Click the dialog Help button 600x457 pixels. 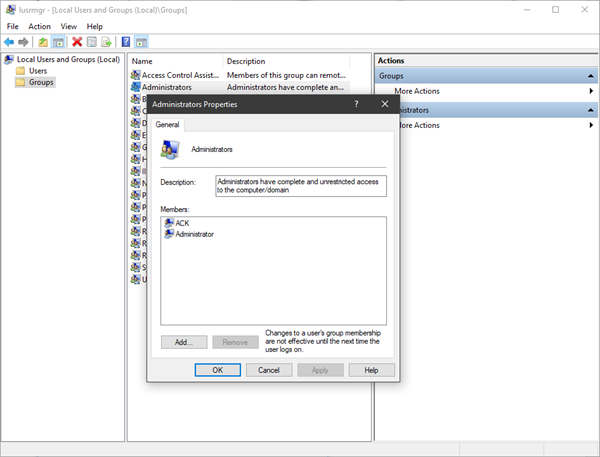[372, 370]
